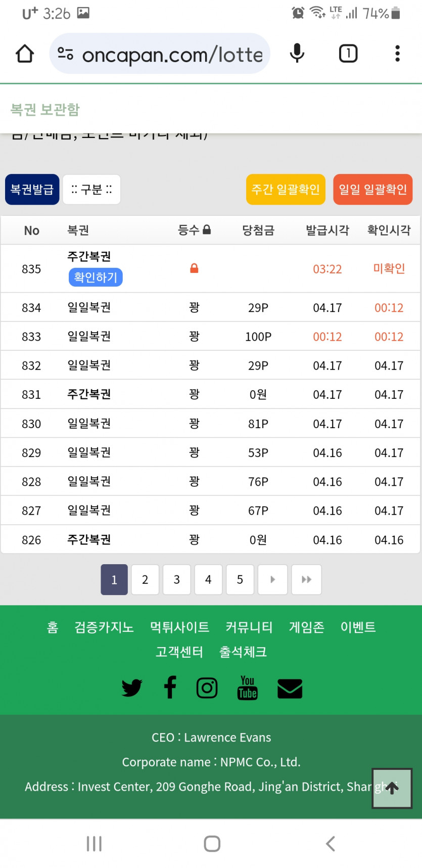Open Chrome three-dot overflow menu
422x868 pixels.
[x=397, y=54]
